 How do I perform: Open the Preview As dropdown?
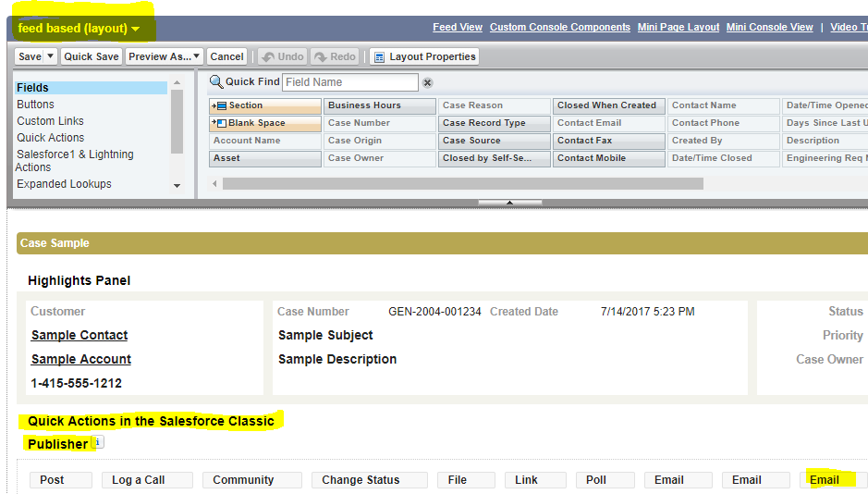(x=165, y=56)
